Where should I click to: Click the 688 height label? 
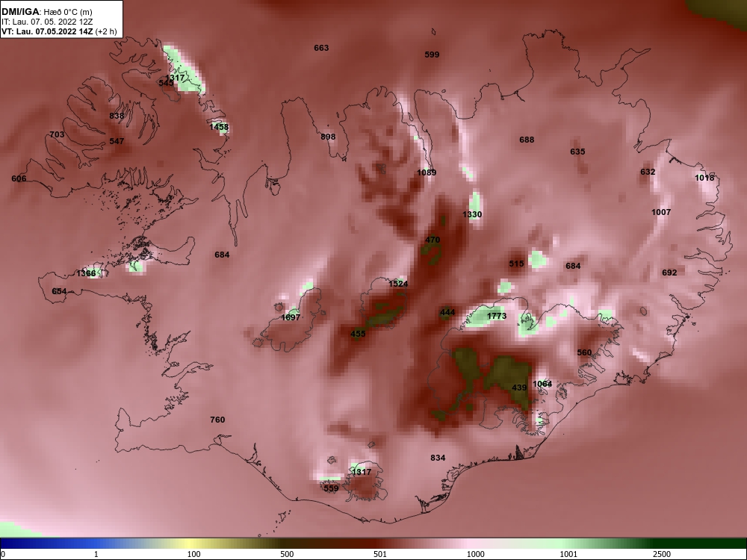[527, 140]
